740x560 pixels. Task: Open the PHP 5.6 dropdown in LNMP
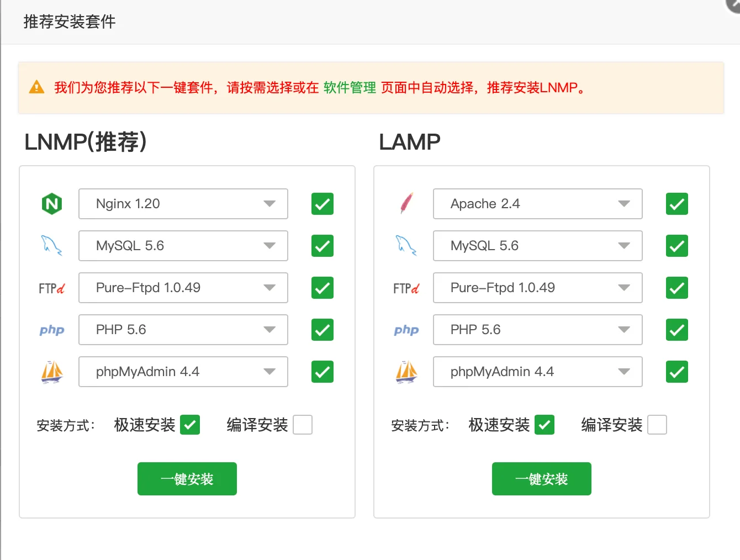(183, 330)
